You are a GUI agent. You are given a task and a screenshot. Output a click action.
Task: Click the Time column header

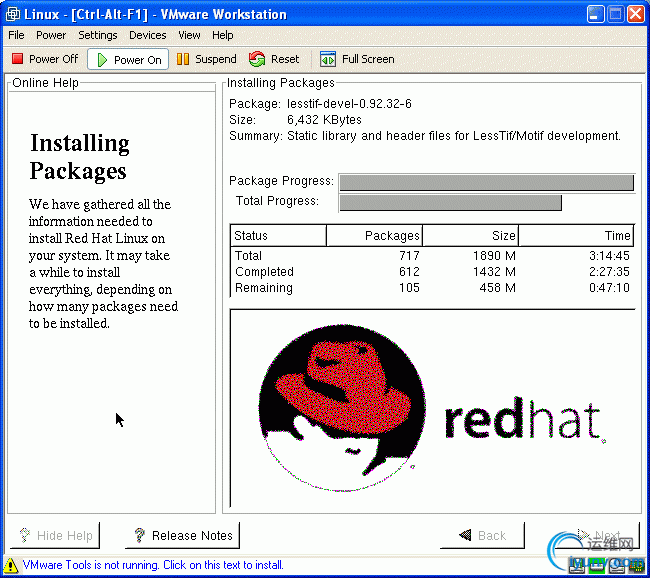tap(576, 236)
